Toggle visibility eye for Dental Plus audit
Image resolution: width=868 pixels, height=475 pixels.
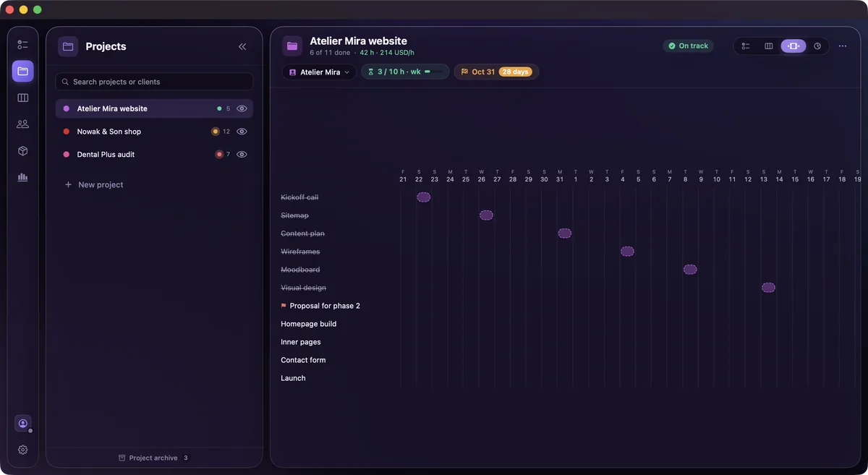[242, 155]
